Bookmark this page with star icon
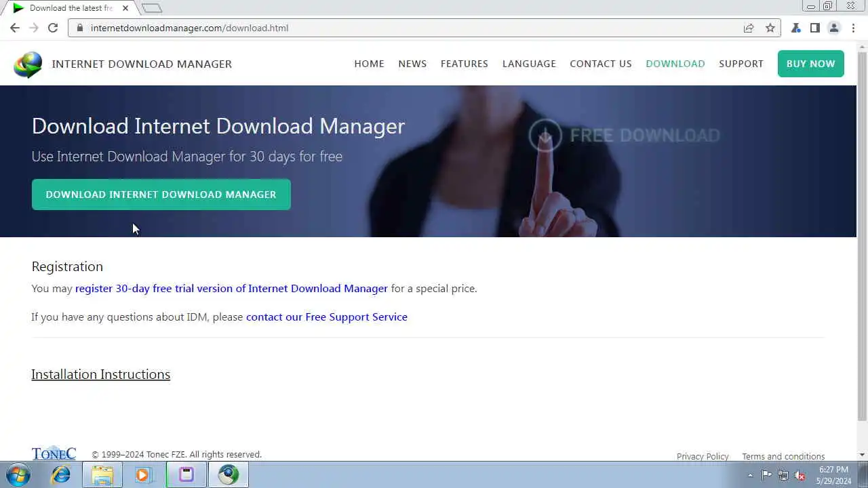The height and width of the screenshot is (488, 868). [x=770, y=28]
